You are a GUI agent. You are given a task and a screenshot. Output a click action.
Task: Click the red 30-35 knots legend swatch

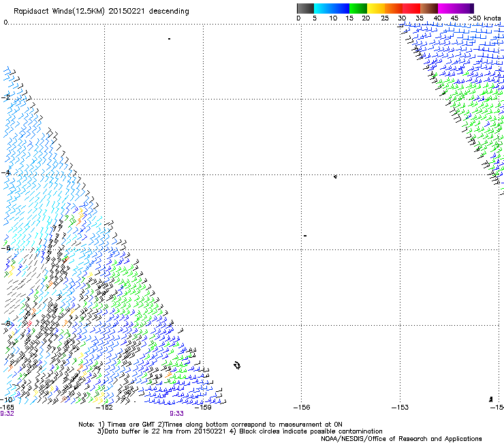click(x=411, y=8)
